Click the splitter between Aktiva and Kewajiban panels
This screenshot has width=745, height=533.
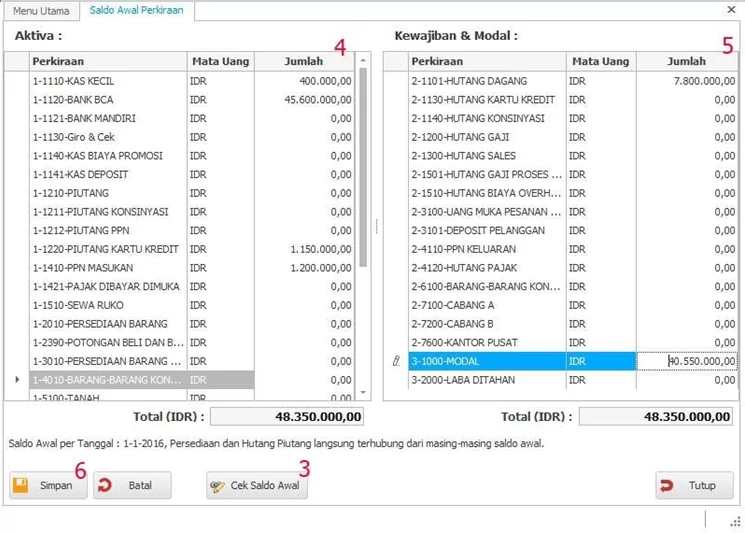coord(376,225)
